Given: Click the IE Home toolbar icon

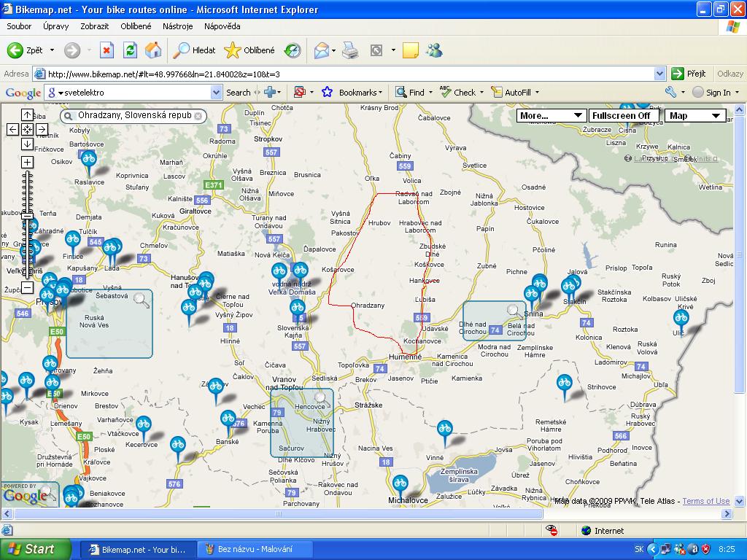Looking at the screenshot, I should [153, 50].
